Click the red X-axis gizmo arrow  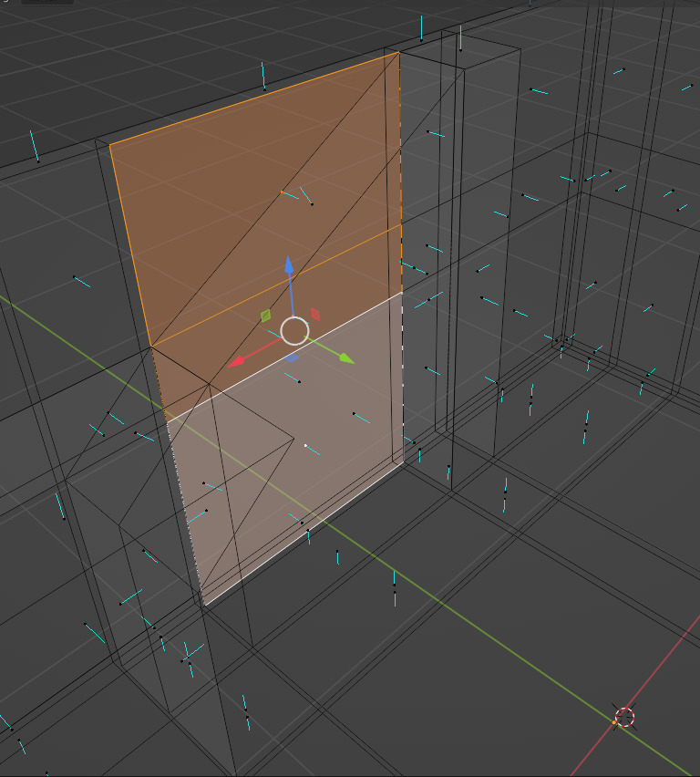point(236,362)
